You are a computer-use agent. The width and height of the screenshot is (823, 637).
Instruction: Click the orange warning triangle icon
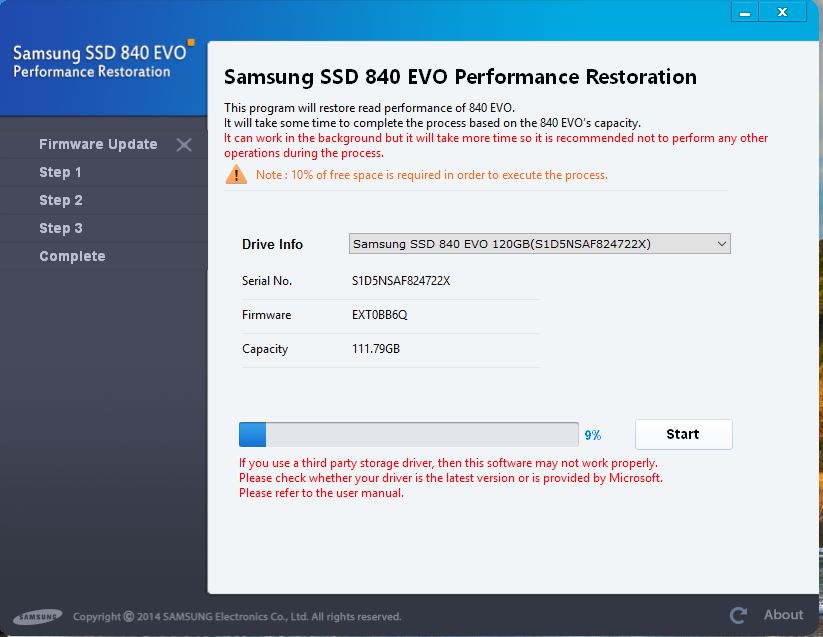pyautogui.click(x=236, y=175)
